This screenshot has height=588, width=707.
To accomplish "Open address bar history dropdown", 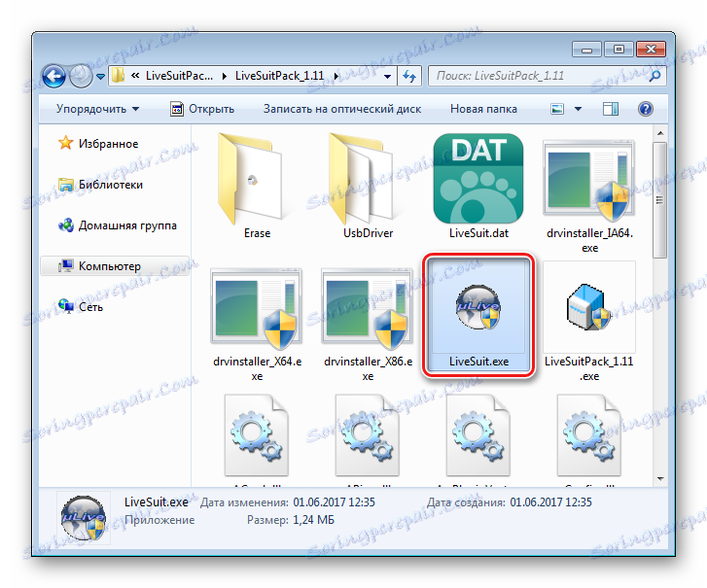I will tap(387, 76).
